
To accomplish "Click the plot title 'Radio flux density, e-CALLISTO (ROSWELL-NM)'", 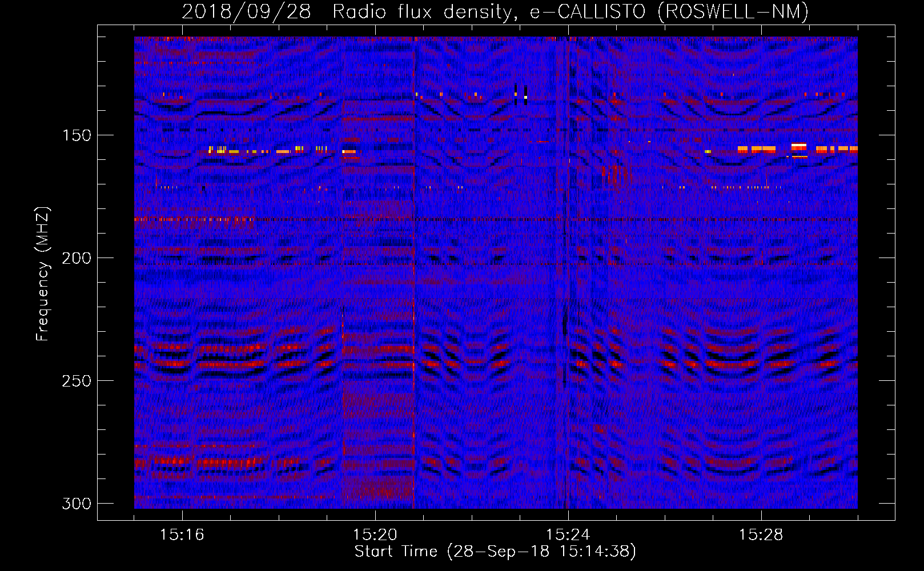I will 571,11.
